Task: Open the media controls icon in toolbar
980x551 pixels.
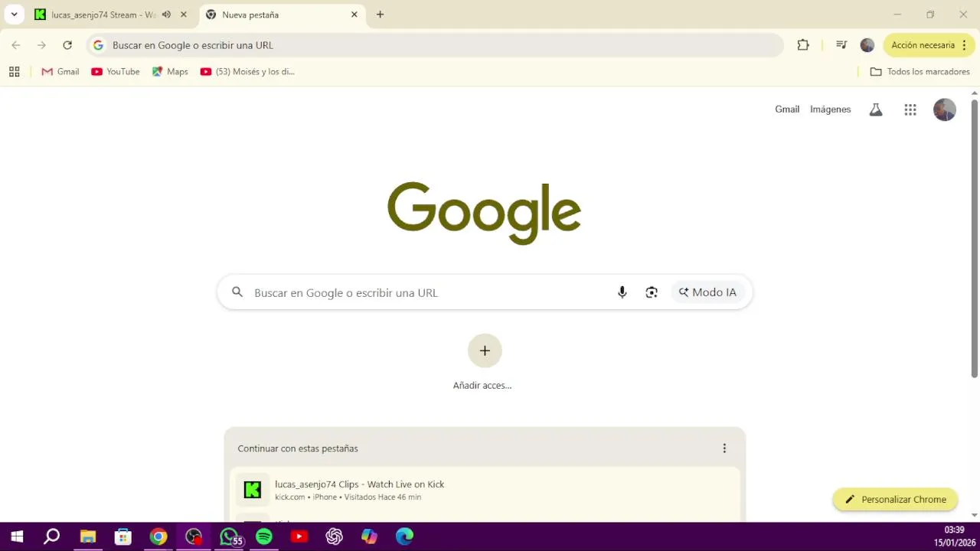Action: pos(841,45)
